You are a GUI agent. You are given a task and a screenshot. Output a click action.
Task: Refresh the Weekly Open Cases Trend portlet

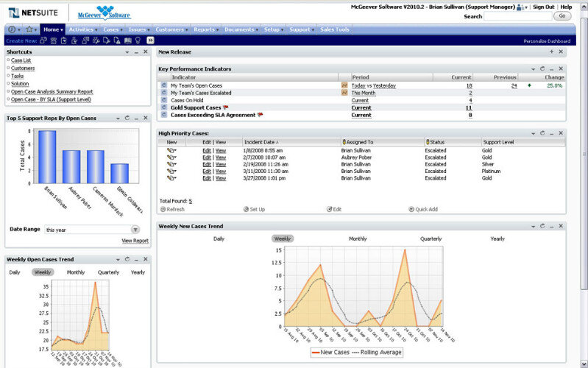tap(127, 260)
